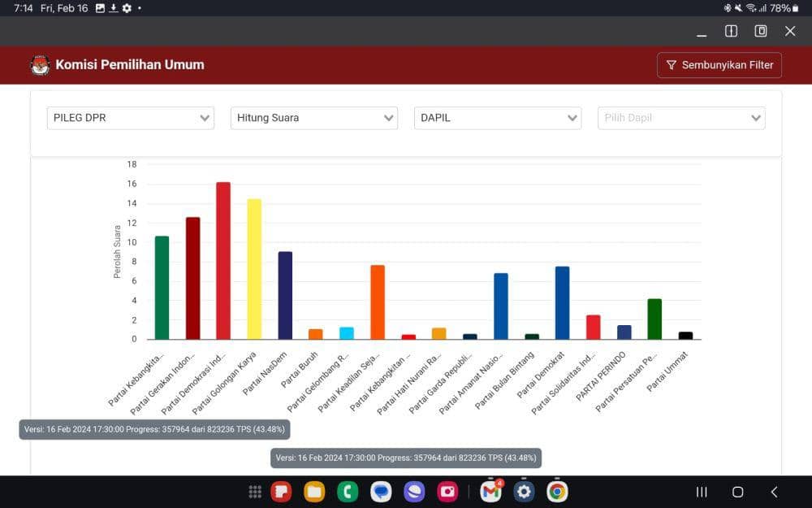Screen dimensions: 812x508
Task: Click the blue Partai Demokrat bar
Action: pos(563,302)
